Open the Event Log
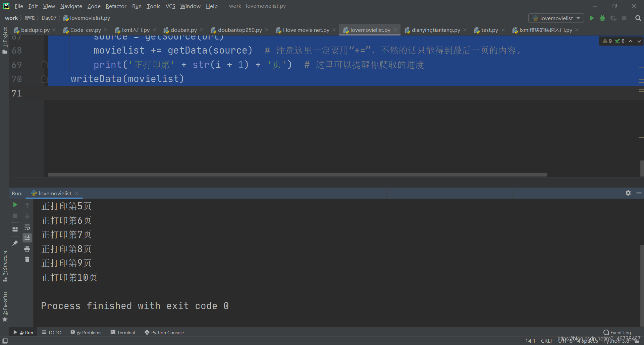 click(x=617, y=332)
